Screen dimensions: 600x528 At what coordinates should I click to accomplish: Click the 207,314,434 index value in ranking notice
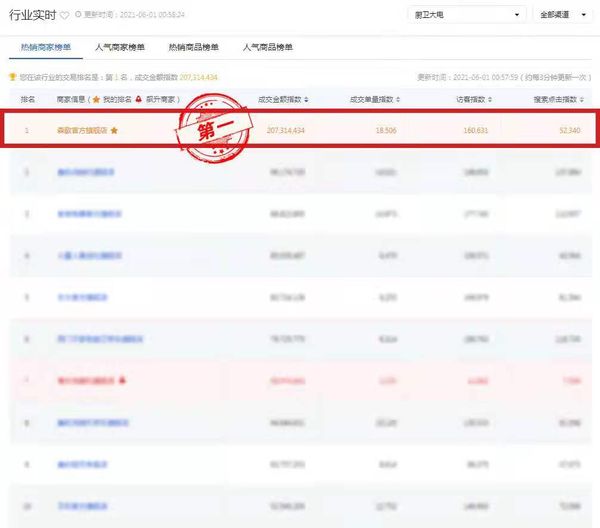point(198,77)
